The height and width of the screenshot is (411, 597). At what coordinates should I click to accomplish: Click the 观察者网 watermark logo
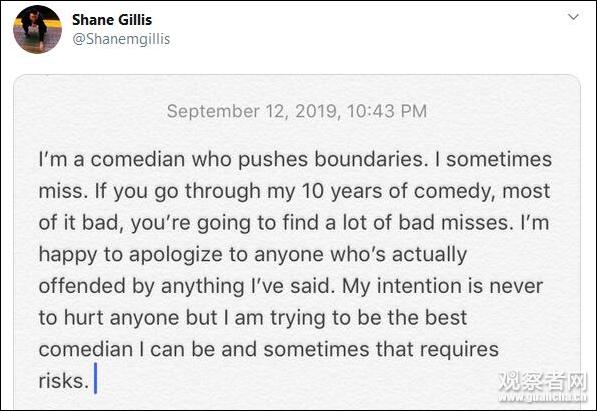(543, 381)
